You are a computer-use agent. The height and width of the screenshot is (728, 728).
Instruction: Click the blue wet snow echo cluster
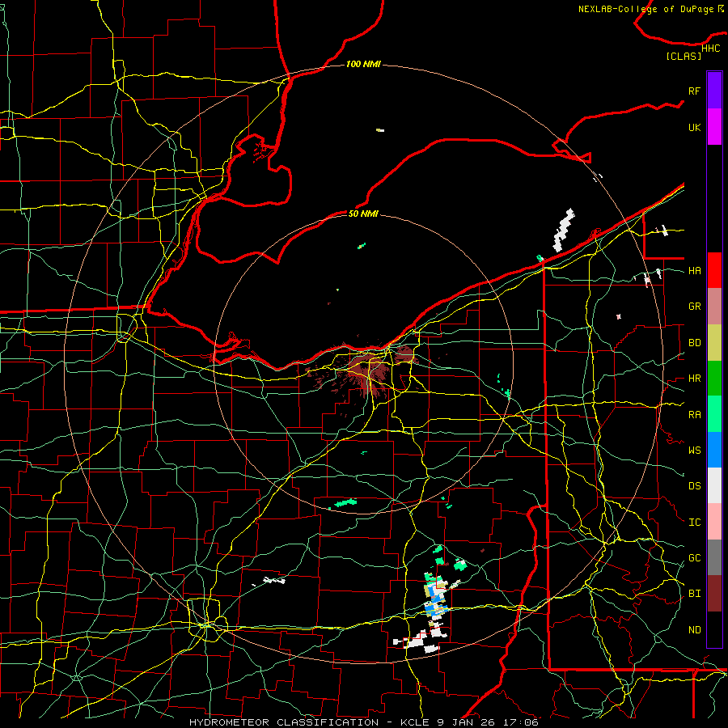point(435,599)
